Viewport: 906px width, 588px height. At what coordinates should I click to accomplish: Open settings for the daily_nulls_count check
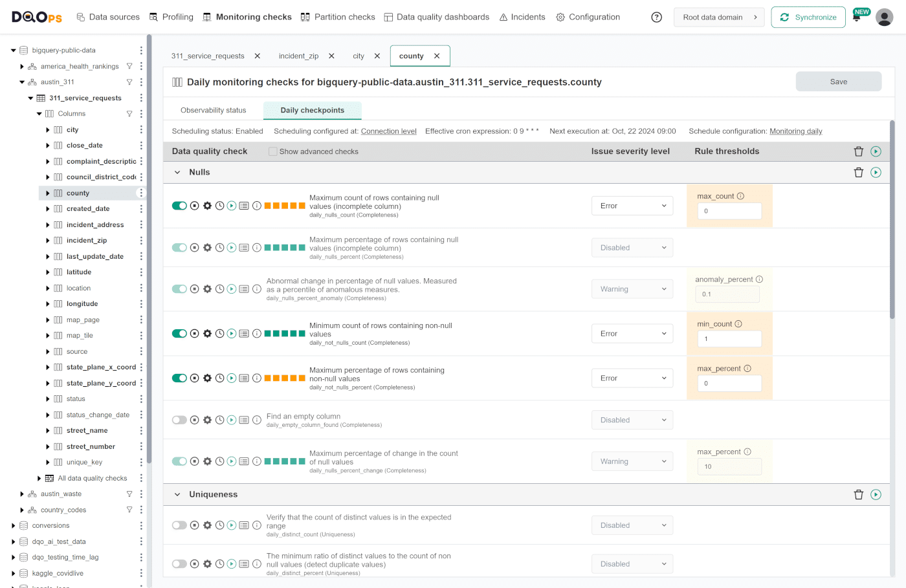pyautogui.click(x=207, y=206)
